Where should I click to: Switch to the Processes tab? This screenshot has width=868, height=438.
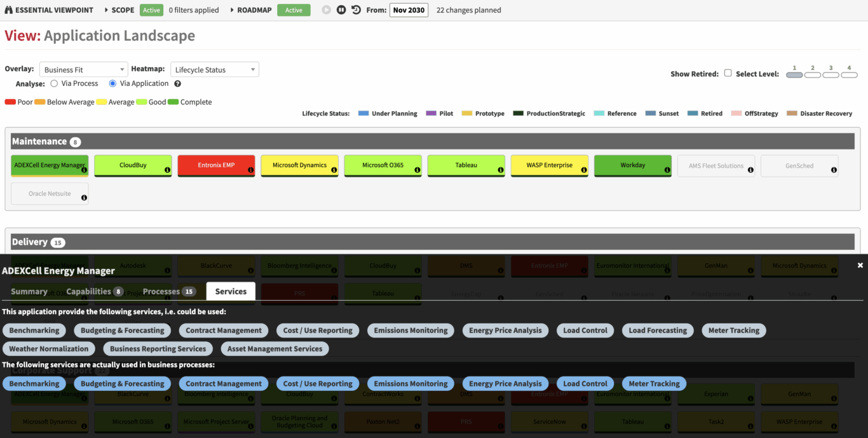pos(169,291)
